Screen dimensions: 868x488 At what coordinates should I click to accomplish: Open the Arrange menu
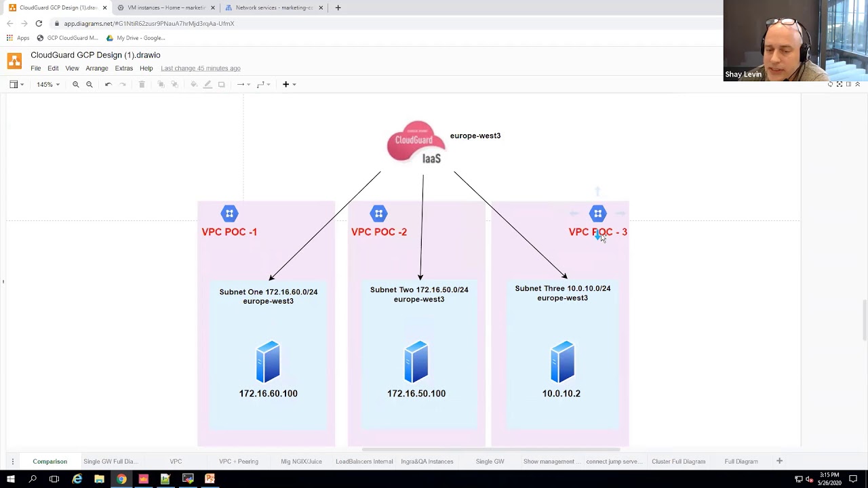pos(97,68)
